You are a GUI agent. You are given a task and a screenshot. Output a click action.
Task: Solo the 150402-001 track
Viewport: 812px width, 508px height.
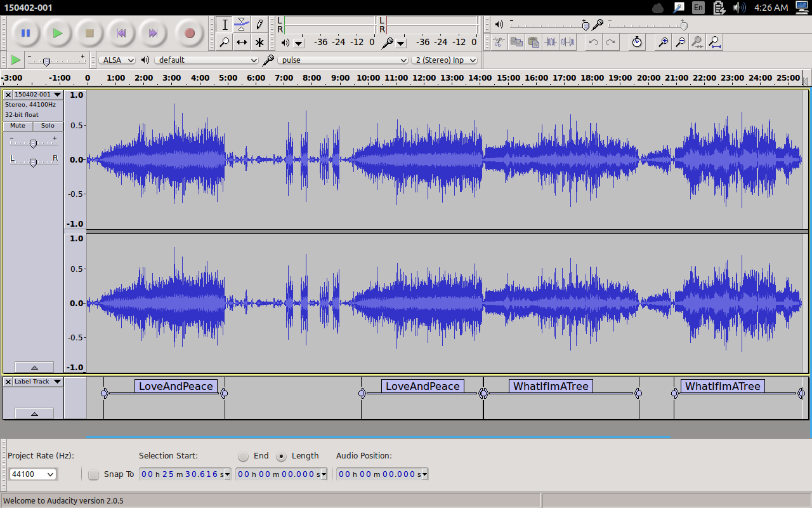tap(48, 126)
